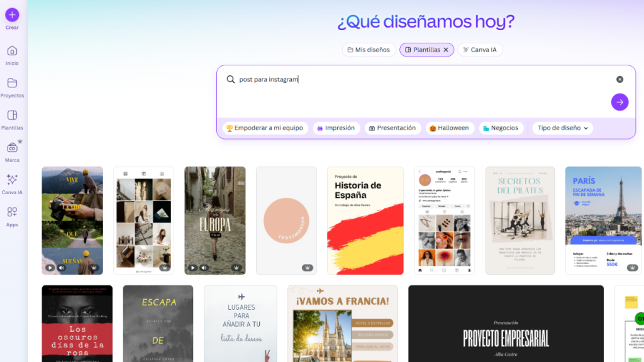Viewport: 644px width, 362px height.
Task: Open the Proyectos folder icon
Action: [x=12, y=84]
